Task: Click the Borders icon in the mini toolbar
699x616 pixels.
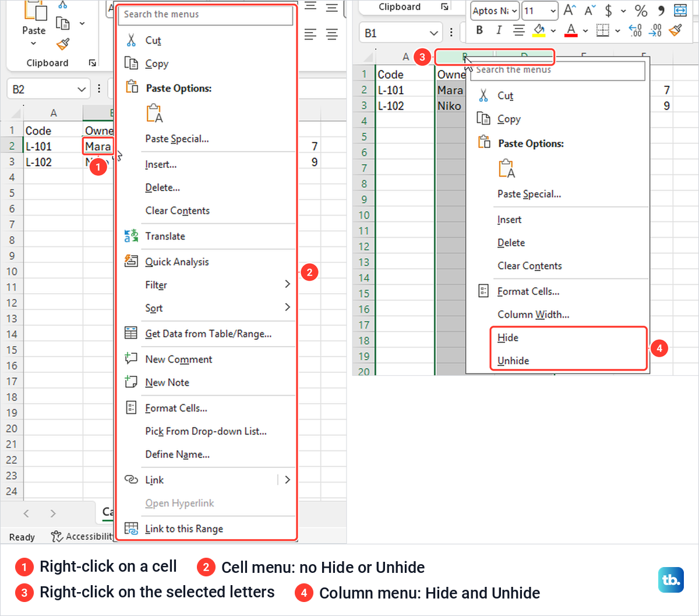Action: 603,30
